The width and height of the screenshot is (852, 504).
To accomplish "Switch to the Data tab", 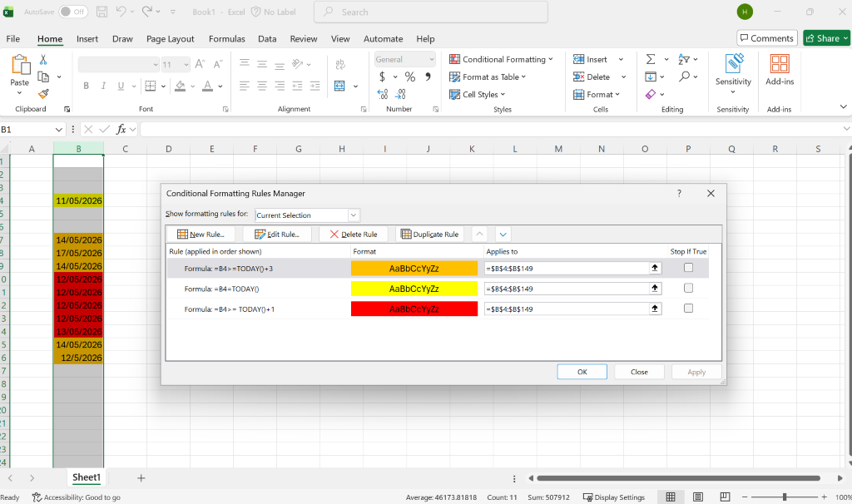I will [267, 38].
